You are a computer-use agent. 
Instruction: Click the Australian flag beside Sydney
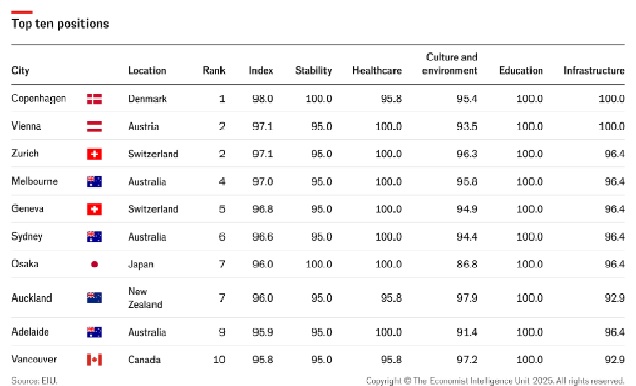click(94, 237)
